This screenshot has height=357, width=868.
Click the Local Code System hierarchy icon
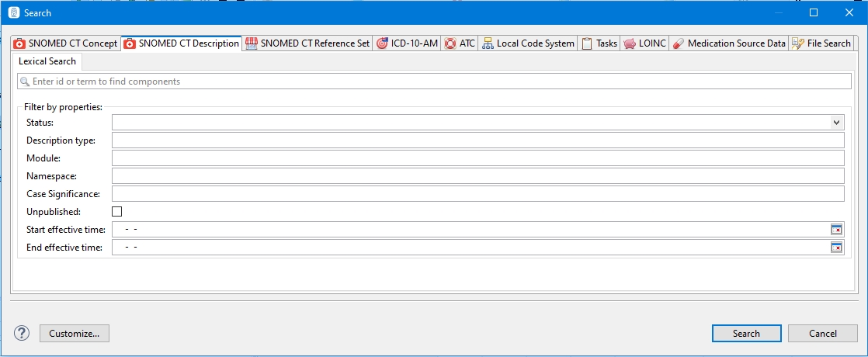click(488, 43)
